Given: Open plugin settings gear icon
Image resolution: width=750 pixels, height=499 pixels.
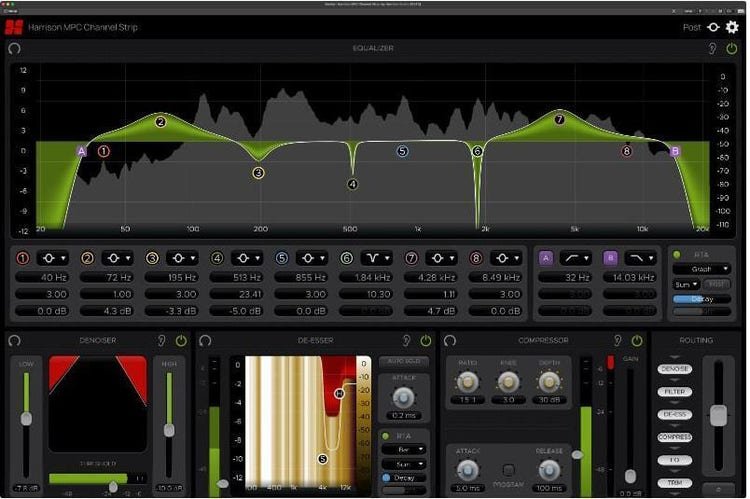Looking at the screenshot, I should pyautogui.click(x=732, y=27).
